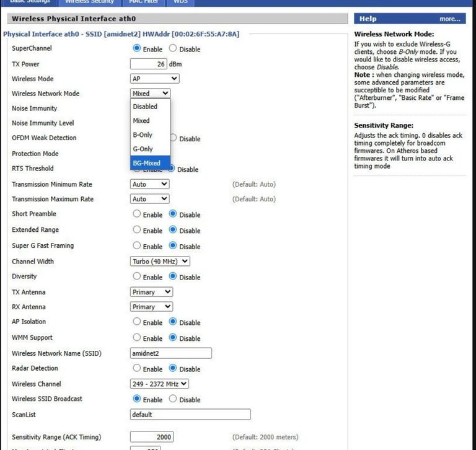Focus the ScanList text field
Image resolution: width=476 pixels, height=450 pixels.
[190, 415]
